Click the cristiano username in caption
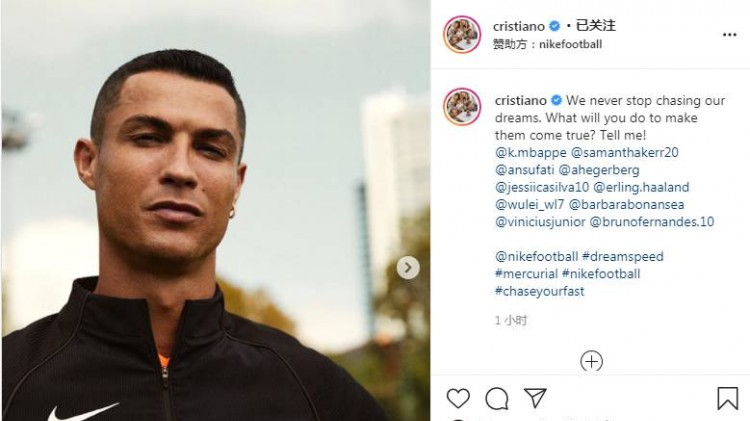750x421 pixels. click(x=520, y=100)
